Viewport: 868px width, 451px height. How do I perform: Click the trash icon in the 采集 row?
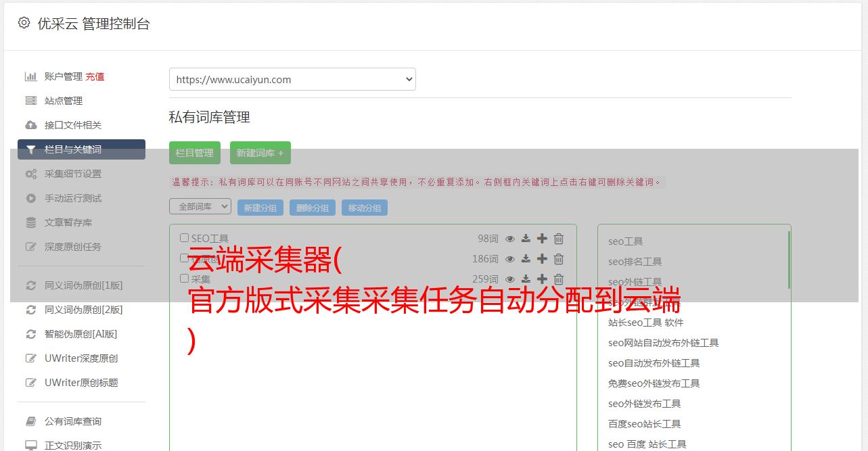(559, 279)
